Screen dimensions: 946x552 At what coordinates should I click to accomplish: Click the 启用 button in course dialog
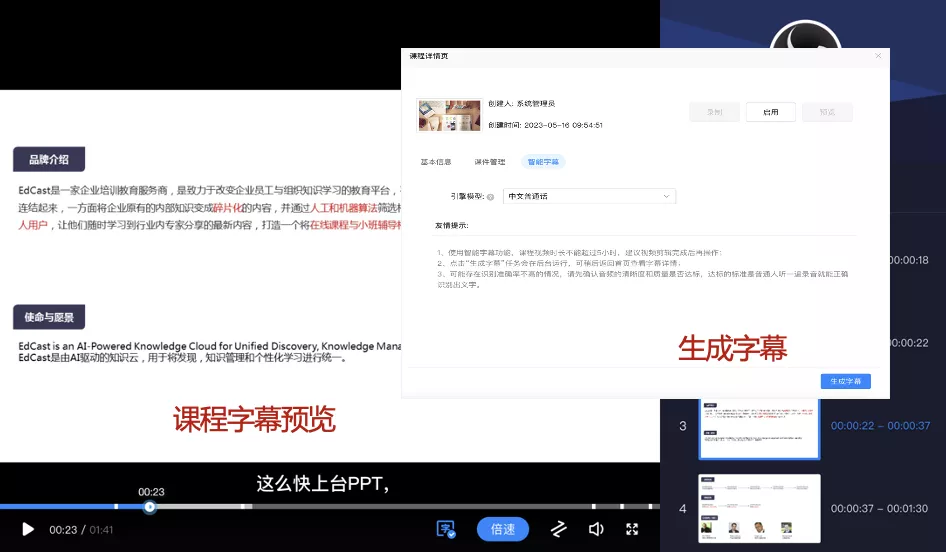770,112
